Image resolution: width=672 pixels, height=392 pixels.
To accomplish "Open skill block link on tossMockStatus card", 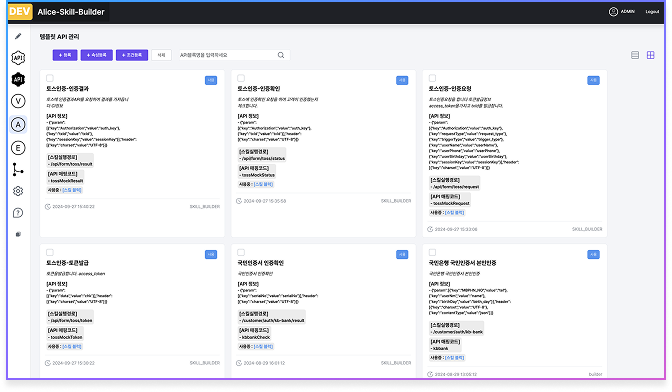I will (263, 184).
